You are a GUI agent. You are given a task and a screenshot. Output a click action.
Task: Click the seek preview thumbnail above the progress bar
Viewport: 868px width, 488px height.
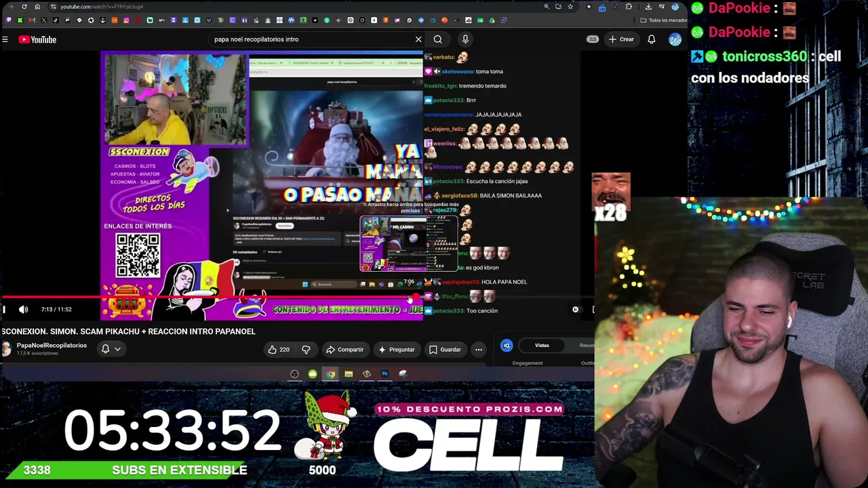click(408, 244)
